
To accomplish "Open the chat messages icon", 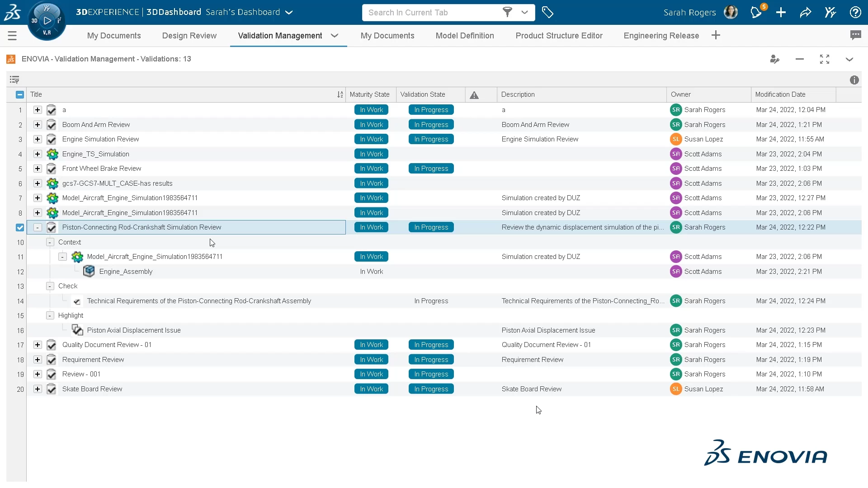I will coord(855,35).
